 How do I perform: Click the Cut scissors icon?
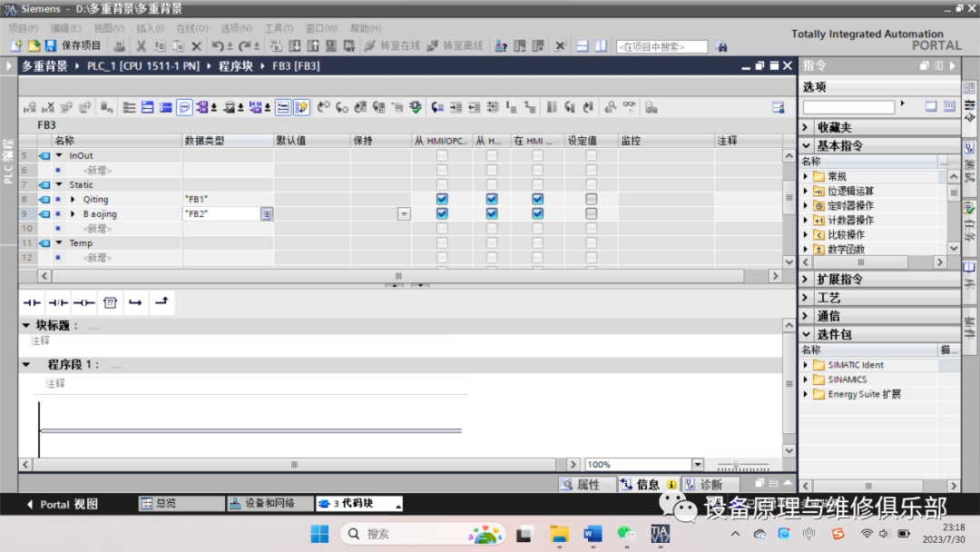coord(142,45)
